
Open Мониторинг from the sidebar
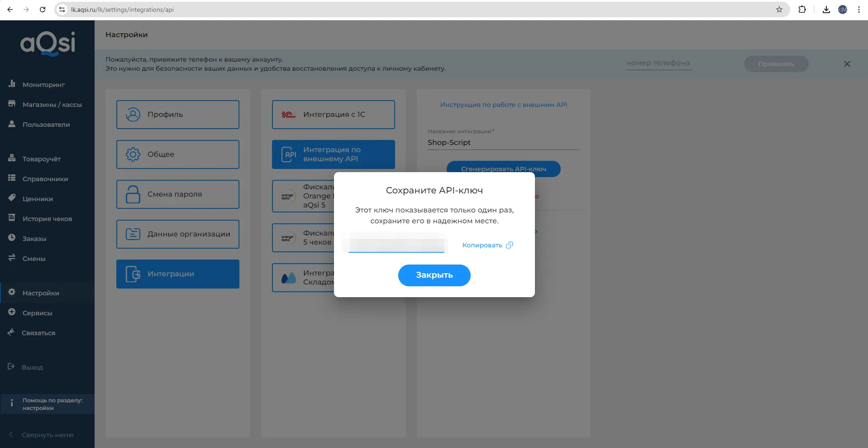(x=43, y=85)
